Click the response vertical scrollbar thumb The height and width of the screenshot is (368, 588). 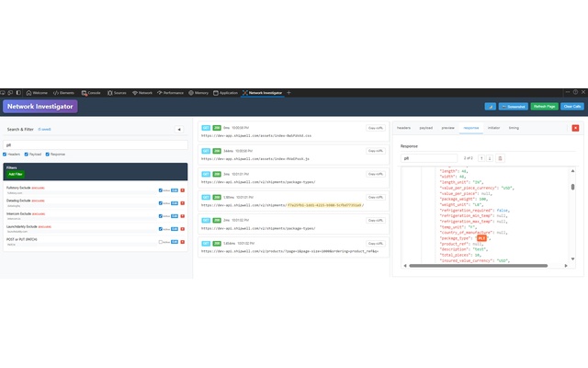click(x=572, y=187)
